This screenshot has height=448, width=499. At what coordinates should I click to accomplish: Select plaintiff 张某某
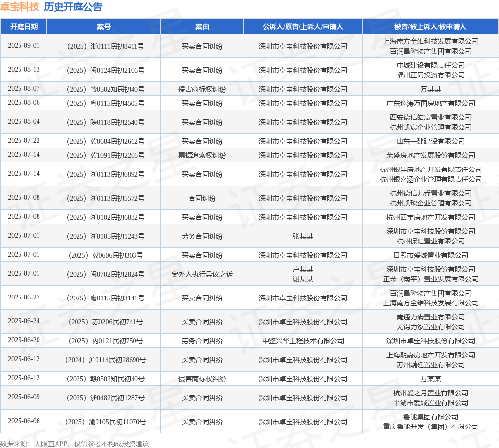point(303,236)
